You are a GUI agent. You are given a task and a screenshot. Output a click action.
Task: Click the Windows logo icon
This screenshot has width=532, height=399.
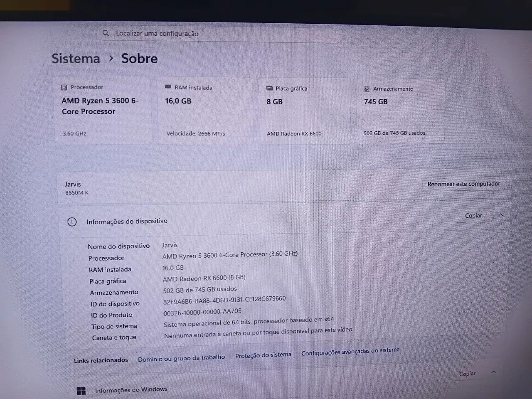coord(81,391)
